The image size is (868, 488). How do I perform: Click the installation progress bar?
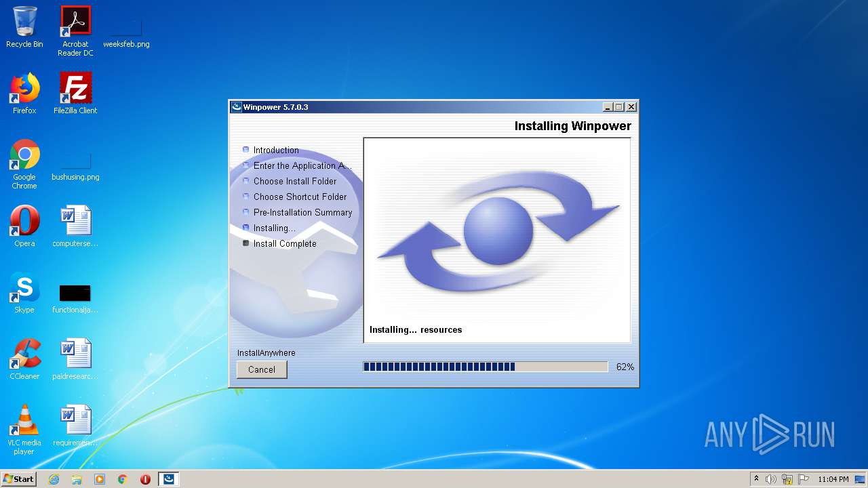pyautogui.click(x=486, y=367)
